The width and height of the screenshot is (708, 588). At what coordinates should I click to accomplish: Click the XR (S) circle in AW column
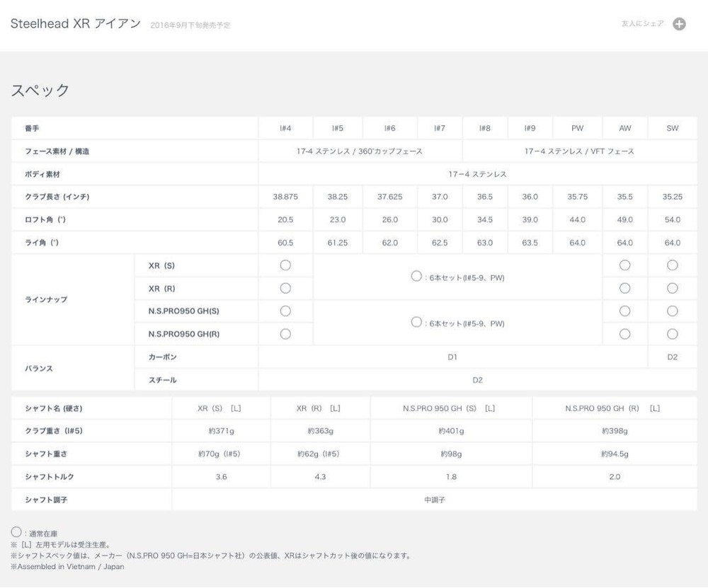[x=624, y=265]
